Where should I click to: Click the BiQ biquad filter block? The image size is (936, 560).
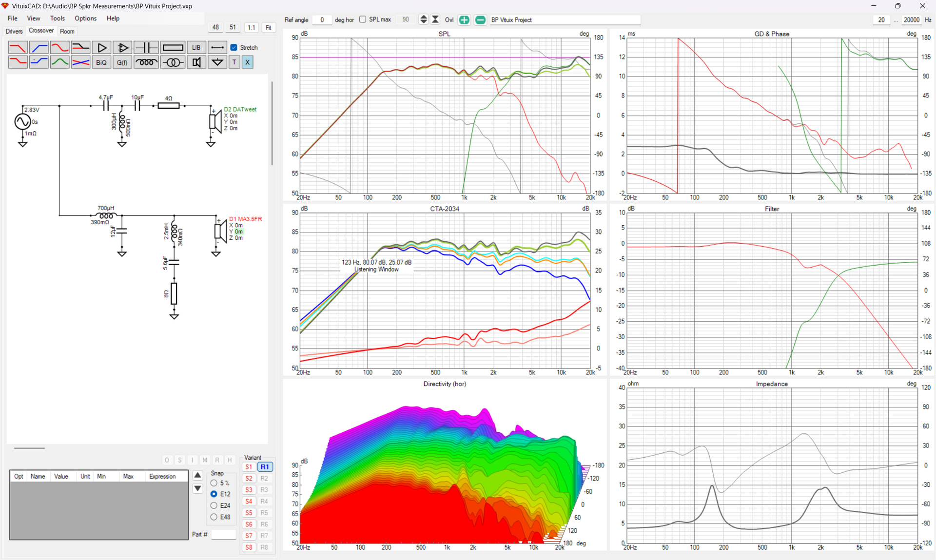click(x=101, y=62)
